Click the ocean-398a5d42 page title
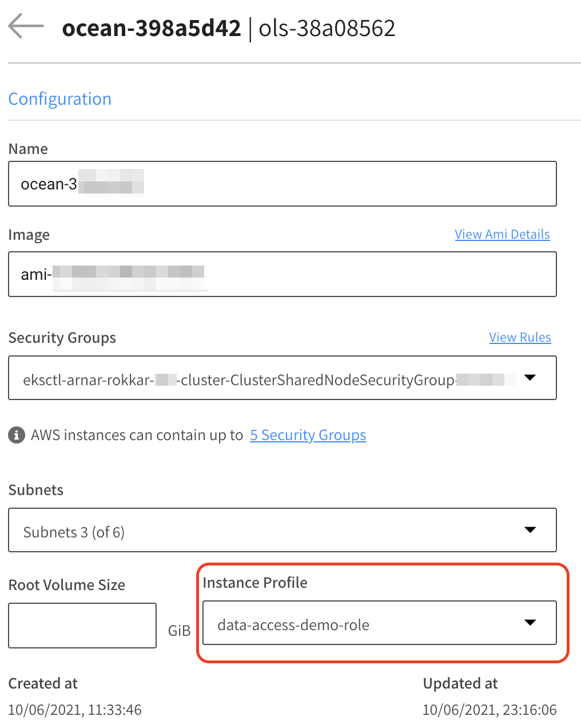This screenshot has width=581, height=728. coord(152,28)
